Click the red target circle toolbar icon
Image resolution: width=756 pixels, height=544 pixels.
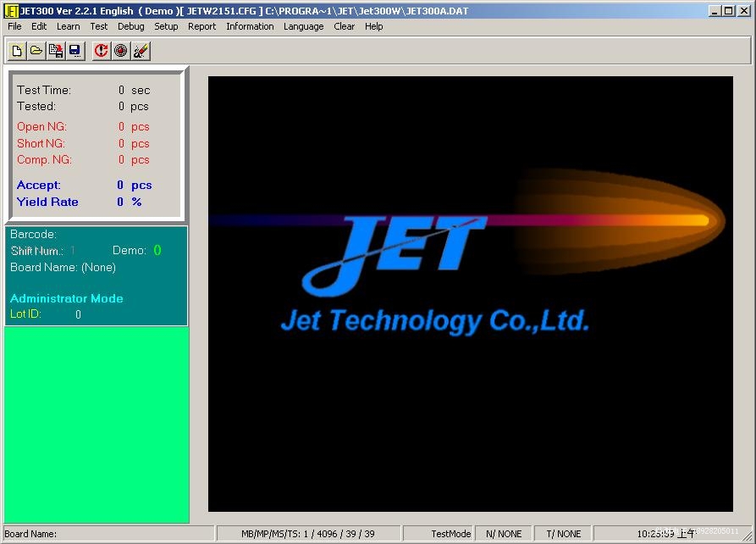pyautogui.click(x=120, y=51)
